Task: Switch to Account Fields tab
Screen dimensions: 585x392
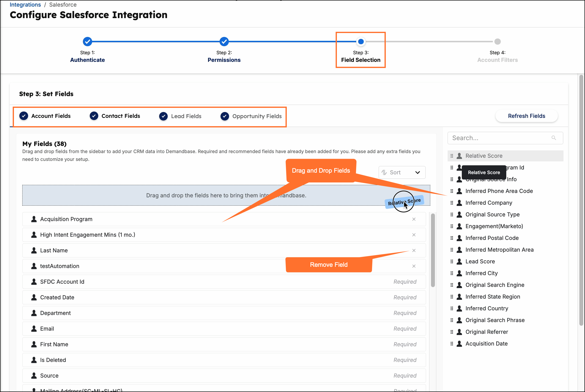Action: coord(45,116)
